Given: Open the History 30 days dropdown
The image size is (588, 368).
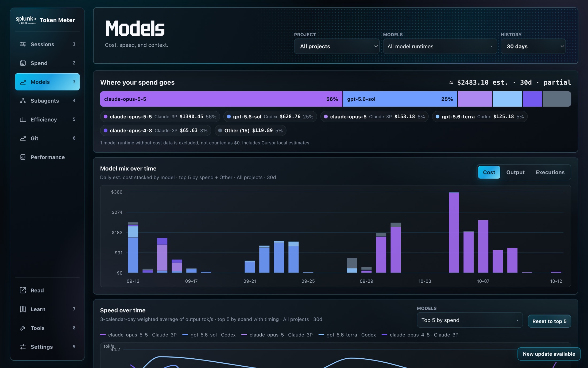Looking at the screenshot, I should pos(533,46).
